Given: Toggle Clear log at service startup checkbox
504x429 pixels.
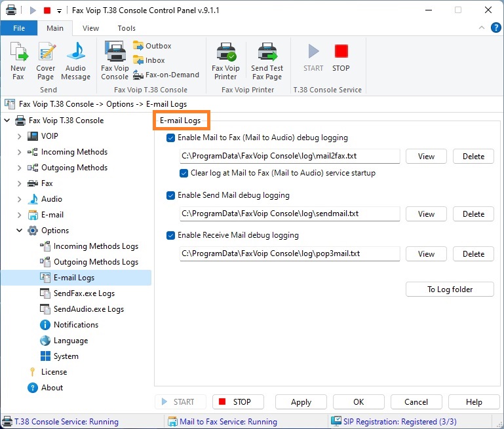Looking at the screenshot, I should (184, 174).
